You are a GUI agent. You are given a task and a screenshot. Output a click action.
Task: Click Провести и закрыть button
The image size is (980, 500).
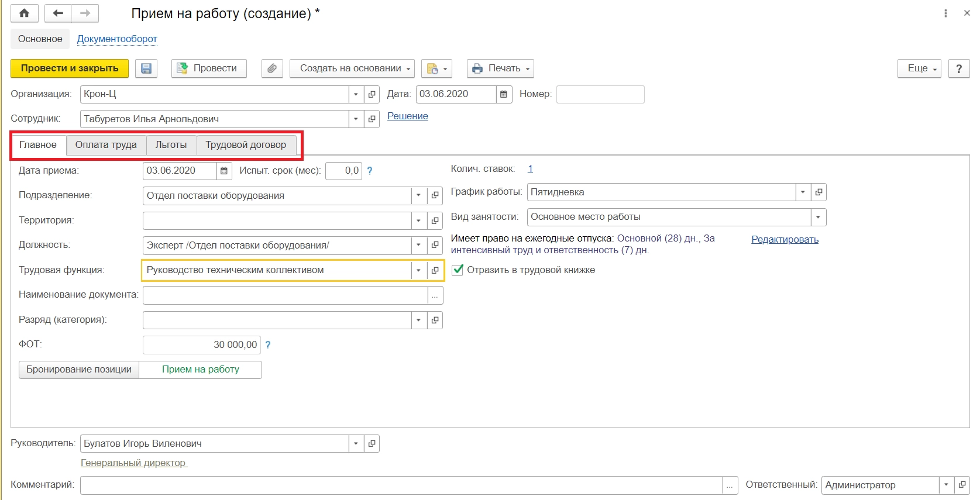(70, 68)
